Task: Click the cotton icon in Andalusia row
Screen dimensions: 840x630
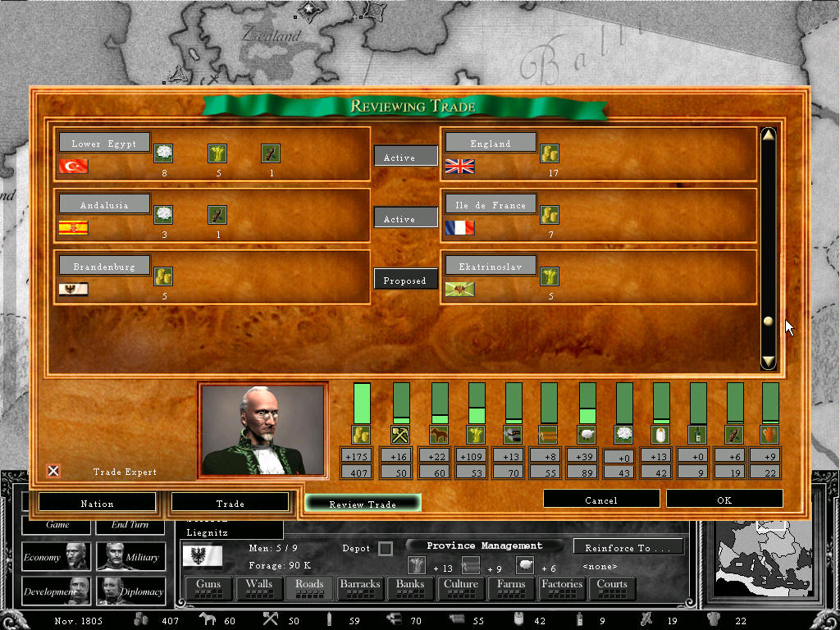Action: pyautogui.click(x=163, y=215)
